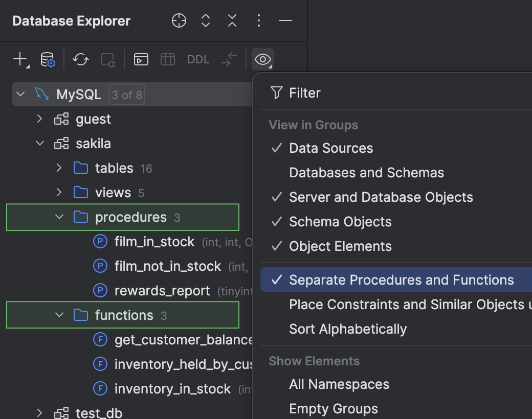
Task: Select the Empty Groups menu entry
Action: pyautogui.click(x=334, y=408)
